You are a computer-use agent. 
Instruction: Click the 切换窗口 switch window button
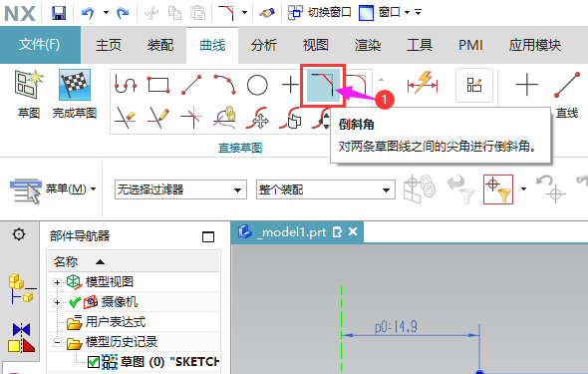(319, 12)
